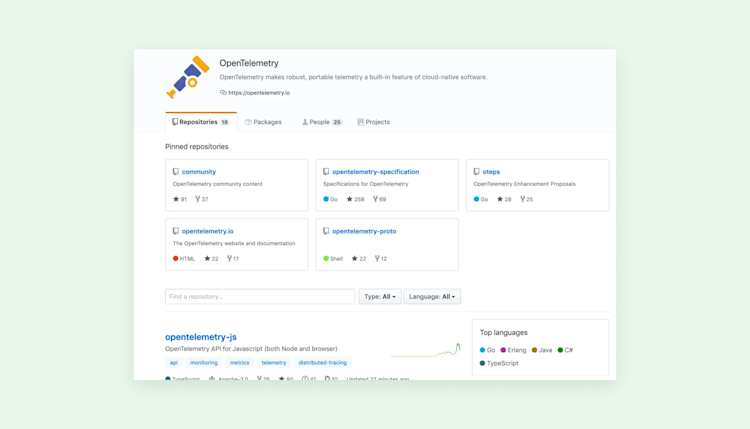The height and width of the screenshot is (429, 750).
Task: Click the repo icon next to oteps
Action: (x=476, y=172)
